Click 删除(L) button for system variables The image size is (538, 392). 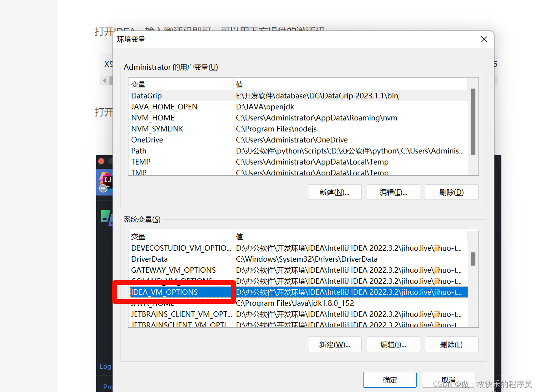pos(451,345)
